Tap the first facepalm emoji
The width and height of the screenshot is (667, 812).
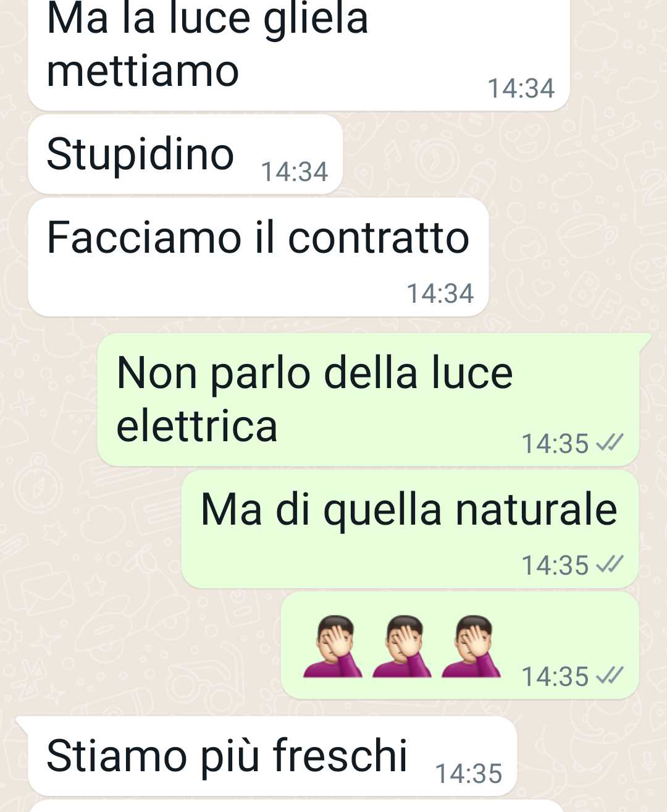point(332,646)
